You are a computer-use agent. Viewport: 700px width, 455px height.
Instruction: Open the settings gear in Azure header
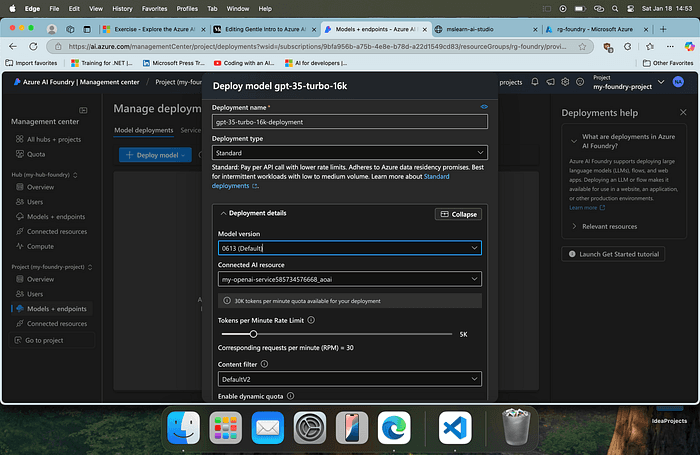pos(565,82)
